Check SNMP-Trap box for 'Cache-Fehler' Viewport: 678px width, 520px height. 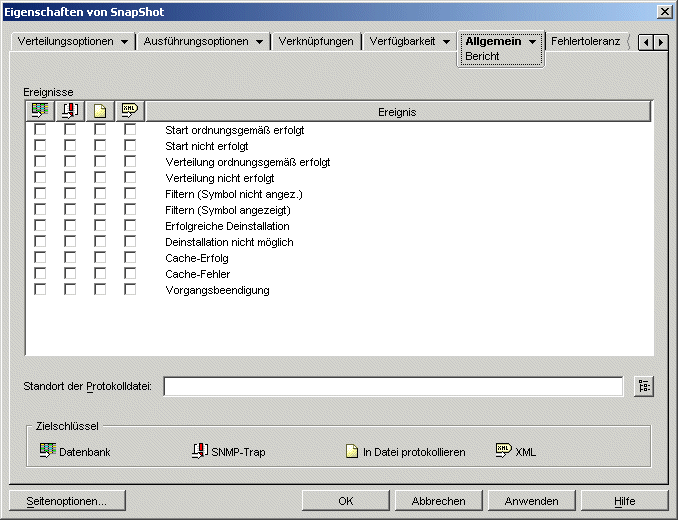[70, 274]
